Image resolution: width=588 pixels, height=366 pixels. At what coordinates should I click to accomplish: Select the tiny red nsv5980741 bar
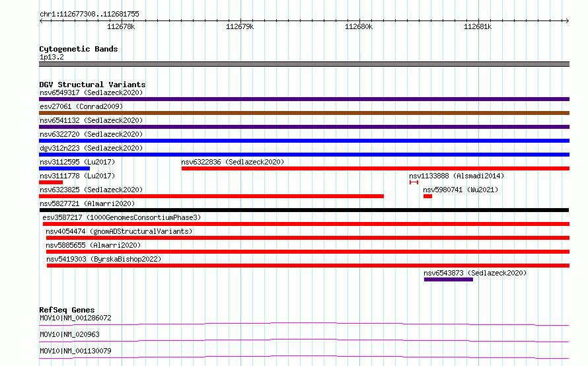point(428,196)
